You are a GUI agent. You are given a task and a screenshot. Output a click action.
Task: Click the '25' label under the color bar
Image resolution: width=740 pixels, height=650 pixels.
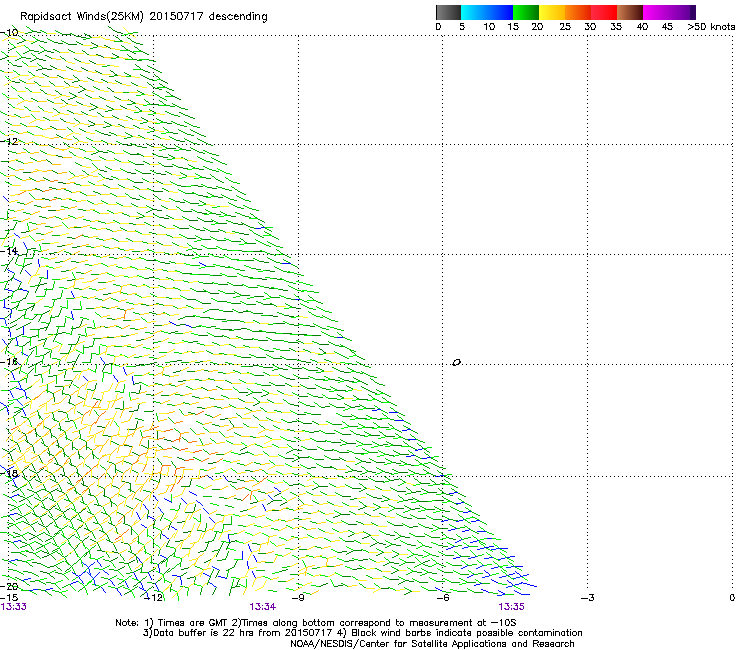click(x=564, y=27)
